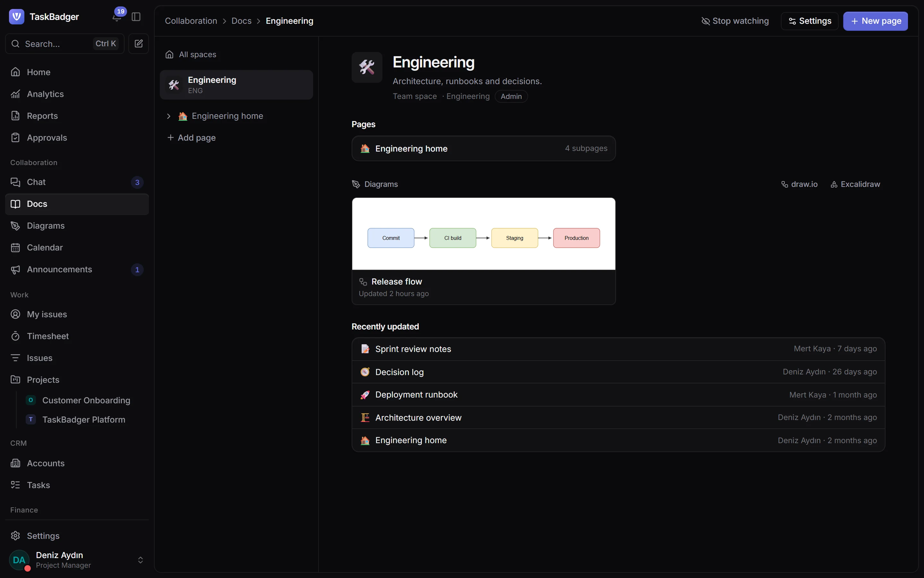Expand the Engineering home tree item
This screenshot has width=924, height=578.
pos(168,116)
